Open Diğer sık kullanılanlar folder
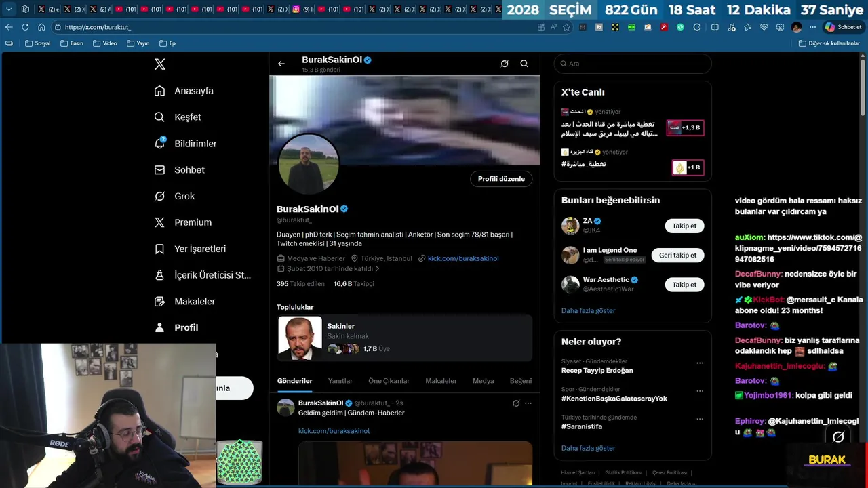 tap(829, 43)
